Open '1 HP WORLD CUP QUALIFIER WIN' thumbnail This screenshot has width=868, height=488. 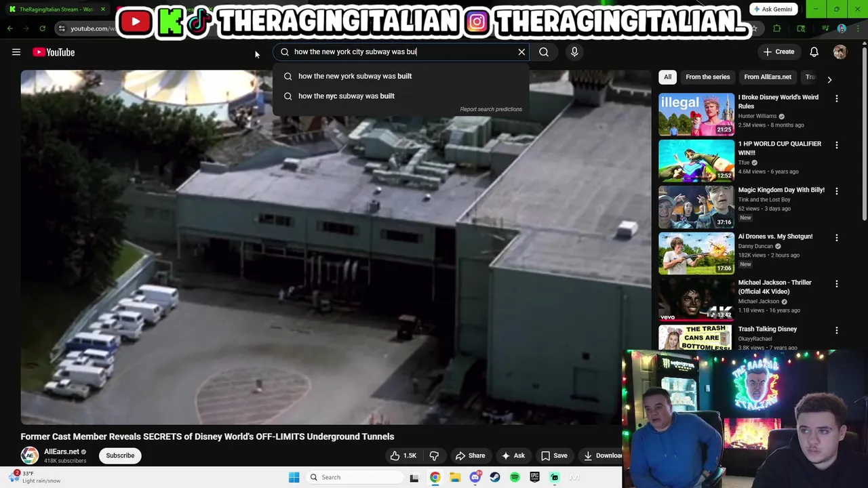696,161
